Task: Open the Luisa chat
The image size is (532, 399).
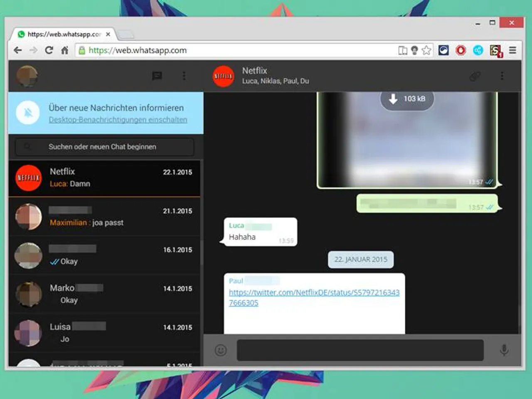Action: pos(104,332)
